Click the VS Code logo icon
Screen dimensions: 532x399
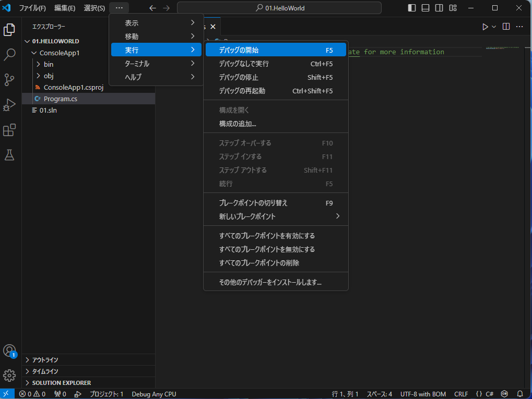click(6, 7)
